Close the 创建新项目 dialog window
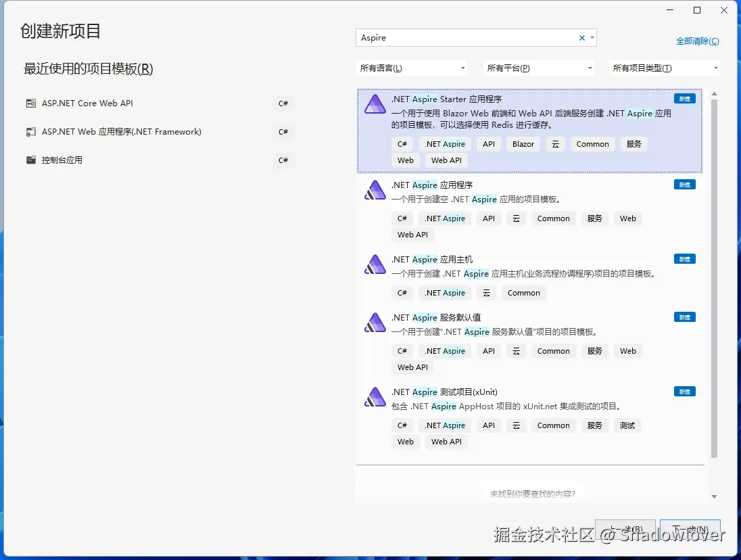 pos(724,10)
